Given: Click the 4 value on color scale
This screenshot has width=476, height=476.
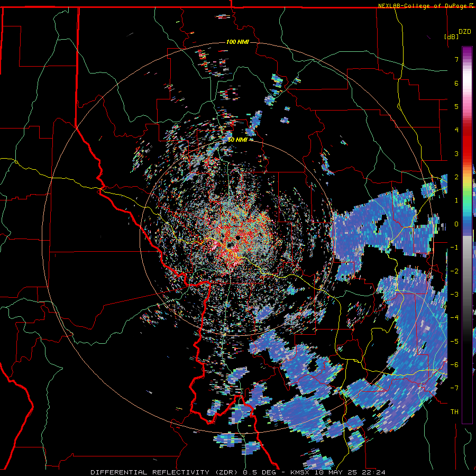Looking at the screenshot, I should pos(456,130).
